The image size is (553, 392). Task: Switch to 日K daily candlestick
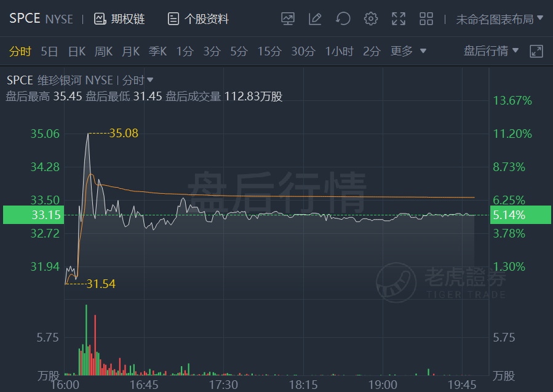click(x=76, y=52)
